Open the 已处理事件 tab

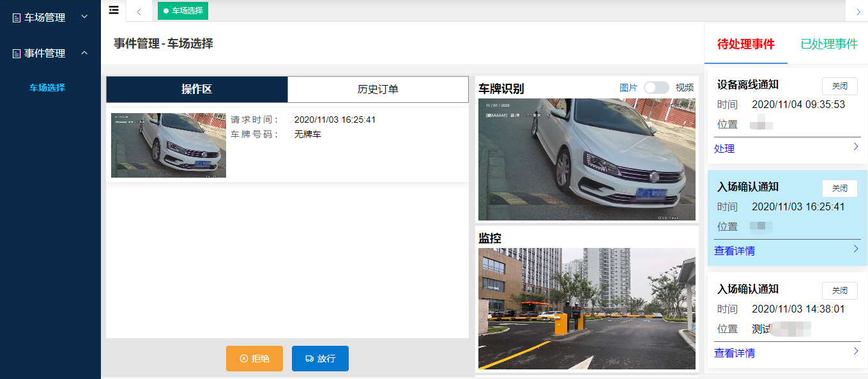pos(828,44)
